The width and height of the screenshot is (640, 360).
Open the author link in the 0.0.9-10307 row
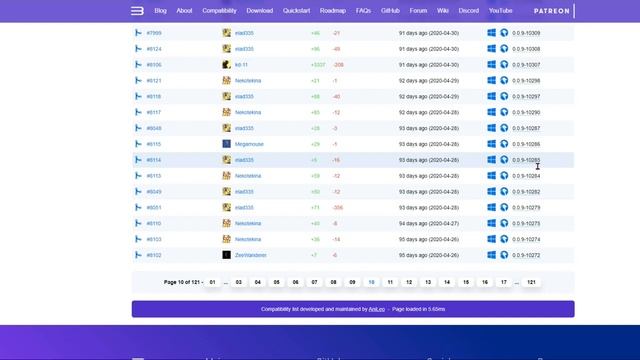click(241, 64)
